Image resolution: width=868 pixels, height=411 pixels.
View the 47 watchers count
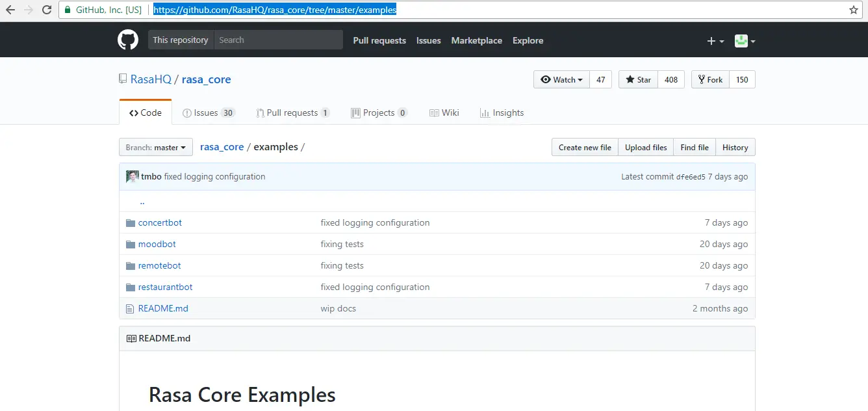[601, 79]
